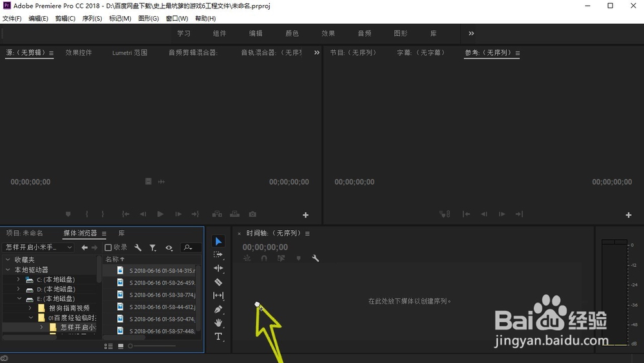
Task: Toggle audio-only drag waveform in source monitor
Action: (x=162, y=181)
